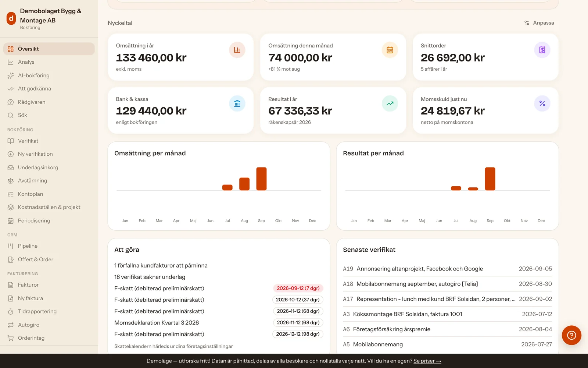Open Orderintag page
The image size is (588, 368).
pos(49,338)
